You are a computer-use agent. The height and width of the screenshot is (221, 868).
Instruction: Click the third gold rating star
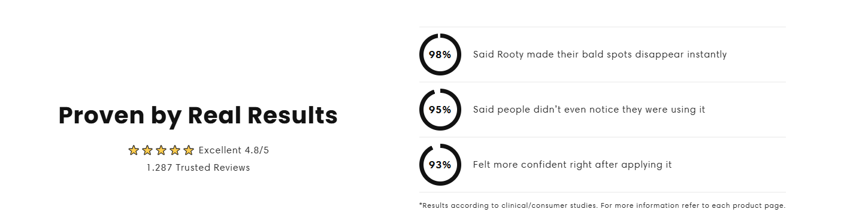coord(161,150)
